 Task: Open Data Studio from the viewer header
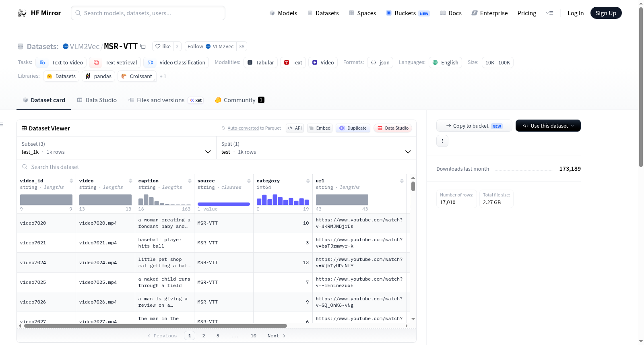[x=393, y=128]
